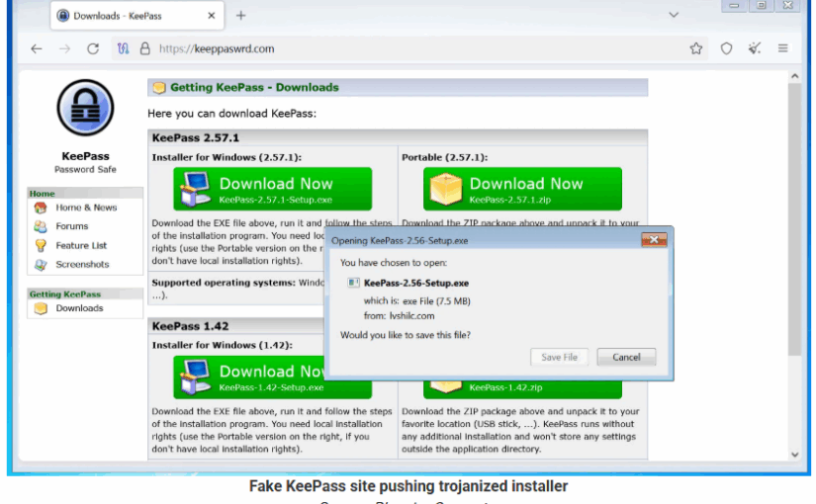
Task: Click the Getting KeePass sidebar heading
Action: click(x=65, y=294)
